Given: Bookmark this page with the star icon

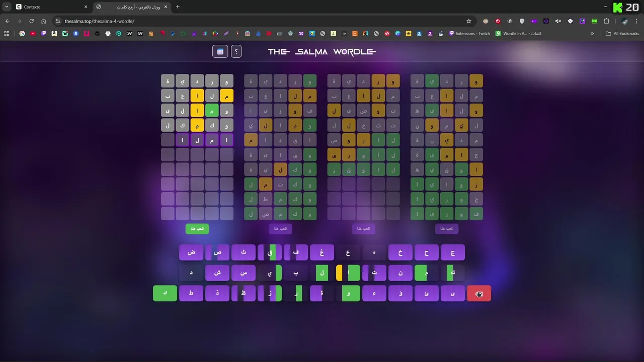Looking at the screenshot, I should (x=469, y=21).
